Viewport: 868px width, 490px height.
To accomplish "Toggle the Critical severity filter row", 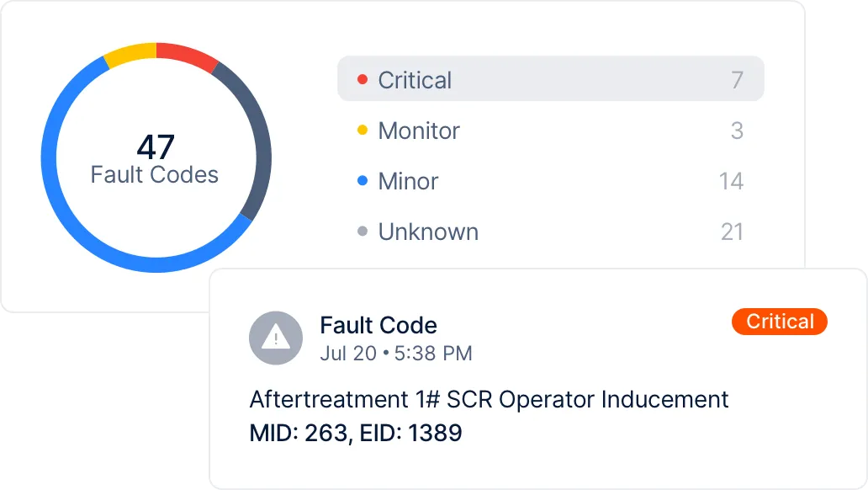I will [550, 79].
